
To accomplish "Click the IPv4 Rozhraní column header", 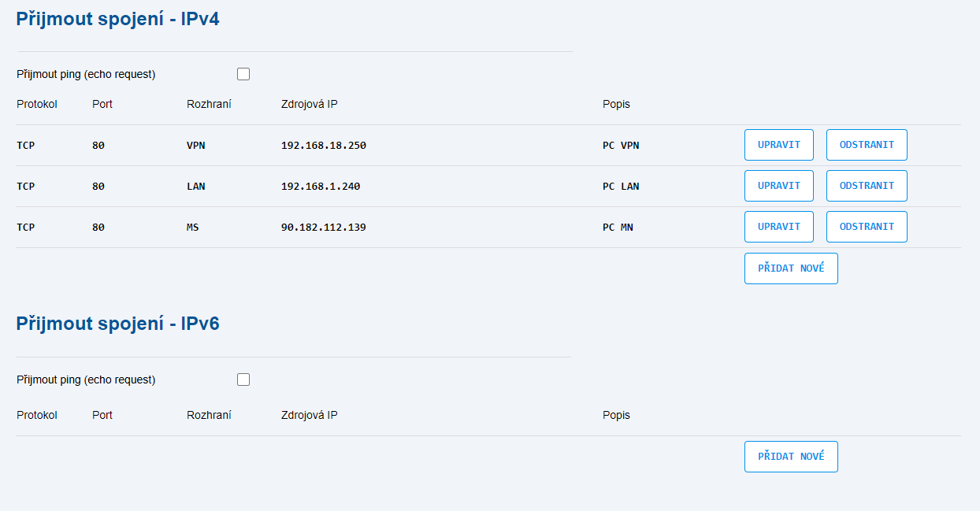I will click(x=209, y=104).
